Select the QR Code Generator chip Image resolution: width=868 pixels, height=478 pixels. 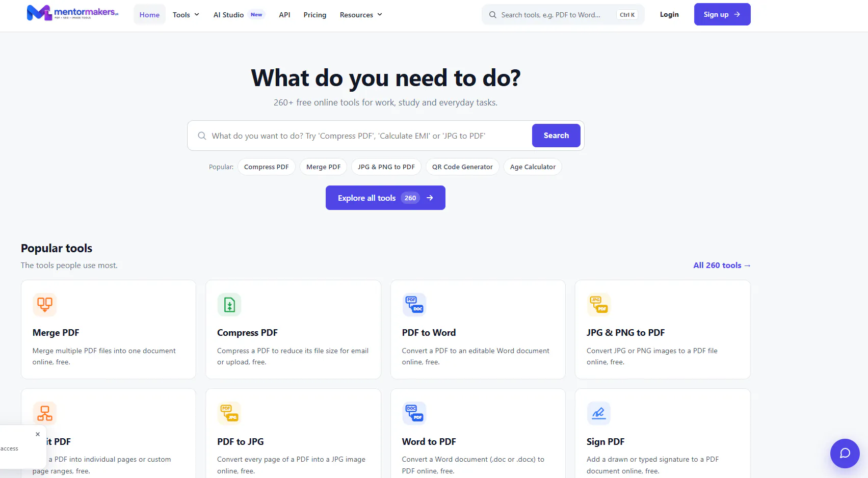pyautogui.click(x=462, y=167)
